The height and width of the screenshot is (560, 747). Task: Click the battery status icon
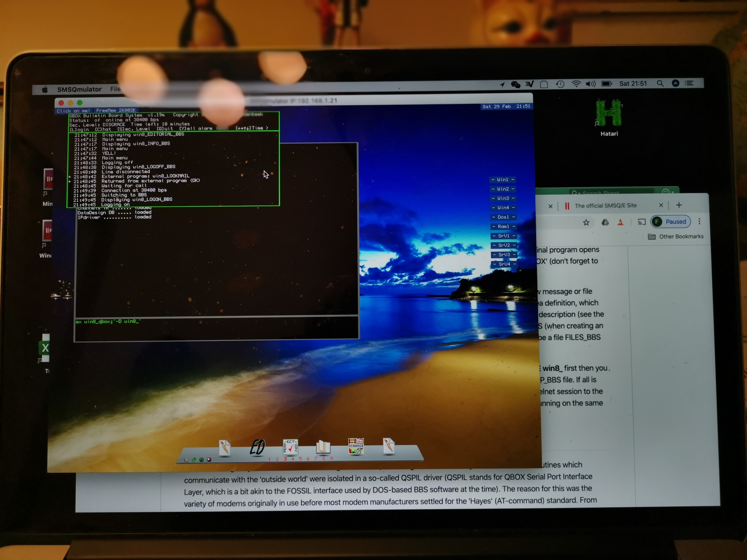tap(607, 84)
